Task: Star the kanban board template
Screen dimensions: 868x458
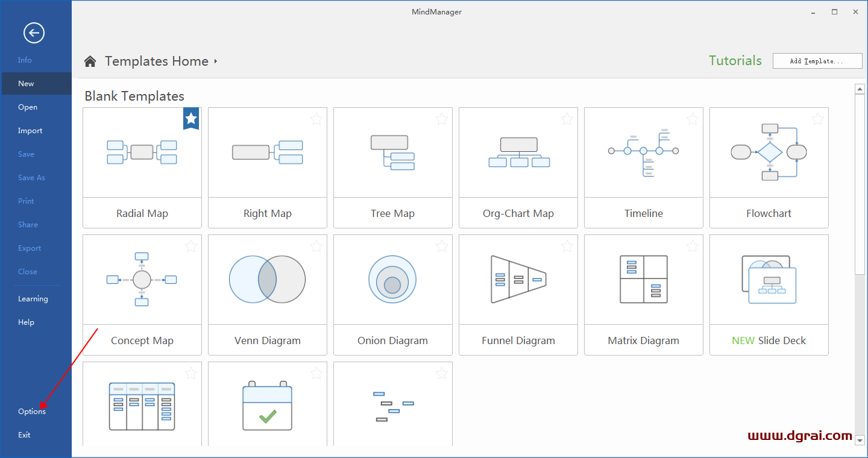Action: [x=191, y=373]
